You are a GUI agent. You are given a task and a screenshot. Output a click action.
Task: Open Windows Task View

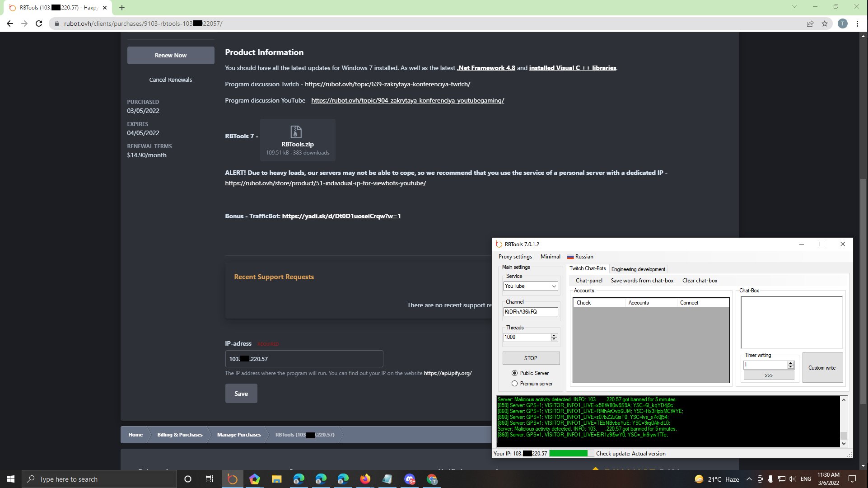[x=210, y=479]
